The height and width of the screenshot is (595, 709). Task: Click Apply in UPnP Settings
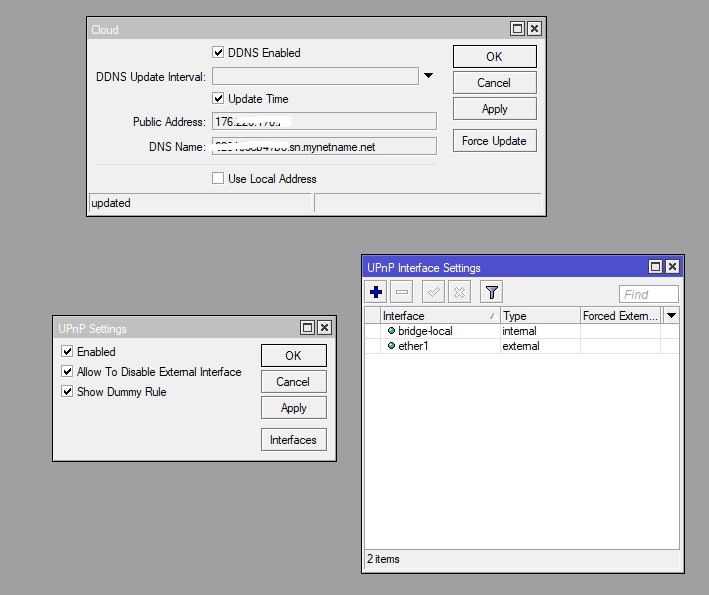coord(293,408)
